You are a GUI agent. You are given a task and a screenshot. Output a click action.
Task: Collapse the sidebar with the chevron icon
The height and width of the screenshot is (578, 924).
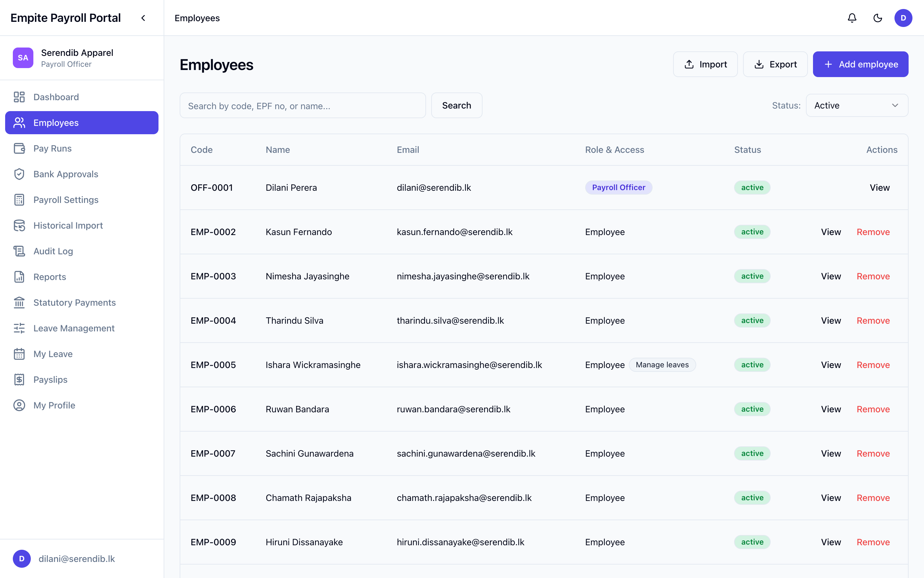[143, 18]
